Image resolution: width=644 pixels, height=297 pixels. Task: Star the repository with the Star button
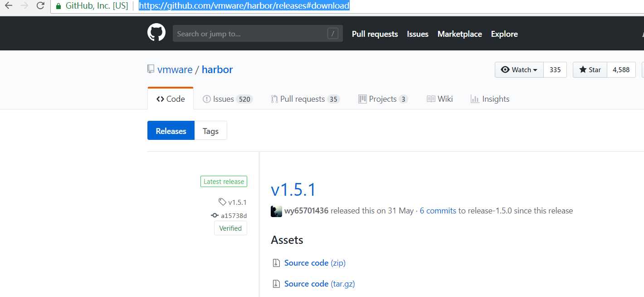point(590,69)
